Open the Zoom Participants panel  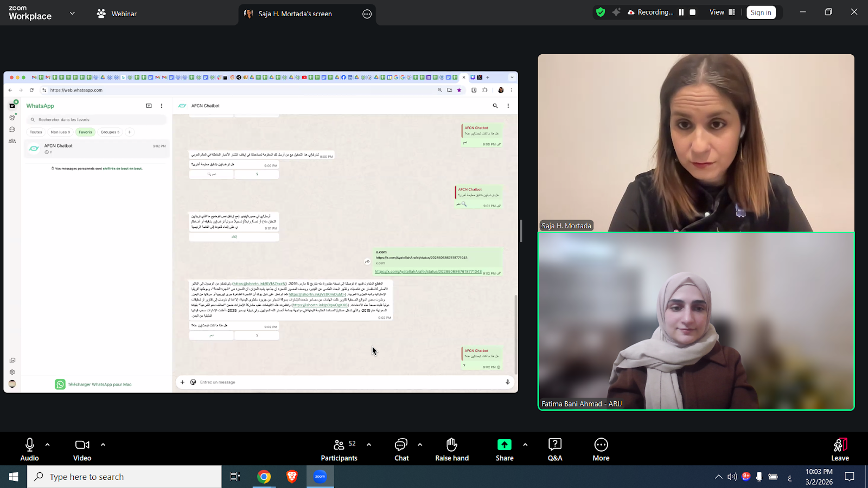(x=339, y=450)
